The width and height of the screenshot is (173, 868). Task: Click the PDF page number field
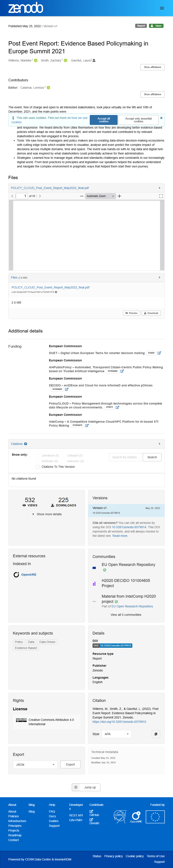click(22, 196)
